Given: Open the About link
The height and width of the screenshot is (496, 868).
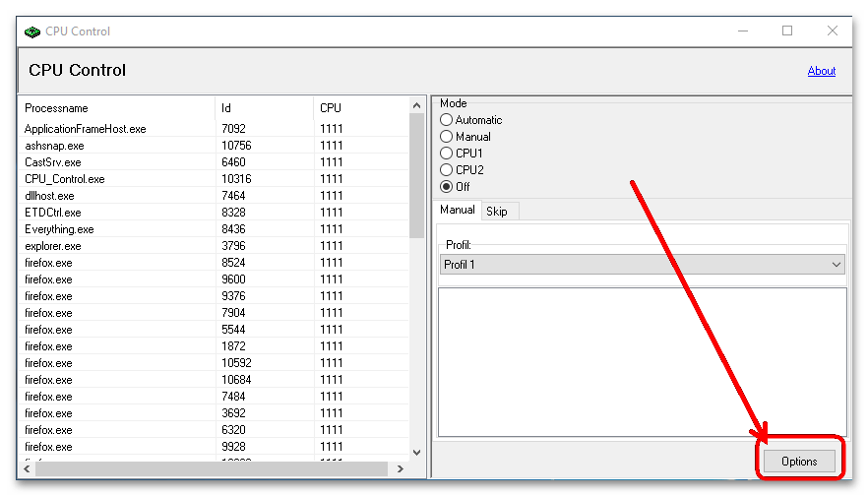Looking at the screenshot, I should (821, 71).
